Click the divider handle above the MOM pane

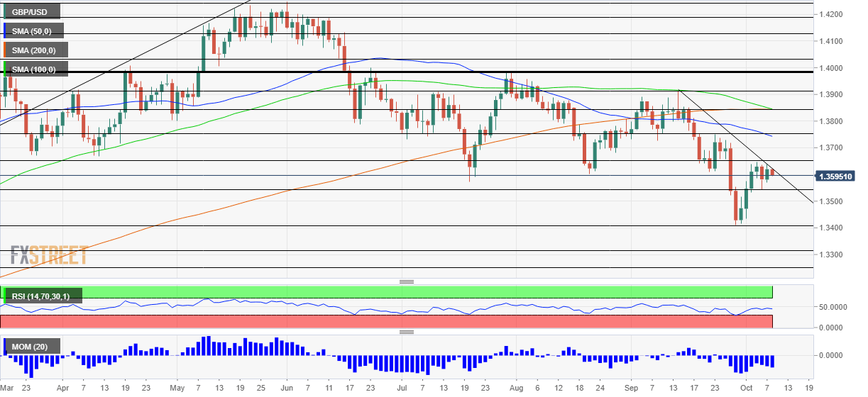[x=406, y=332]
